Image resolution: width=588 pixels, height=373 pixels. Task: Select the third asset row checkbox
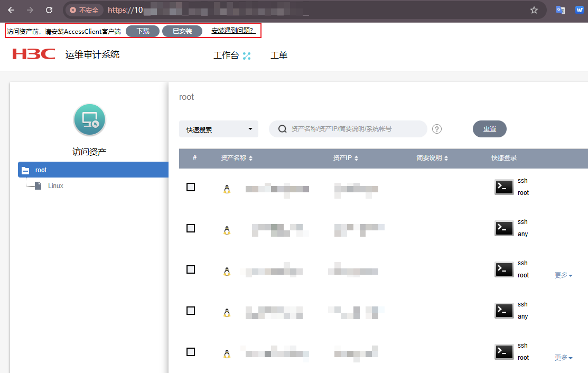coord(191,269)
